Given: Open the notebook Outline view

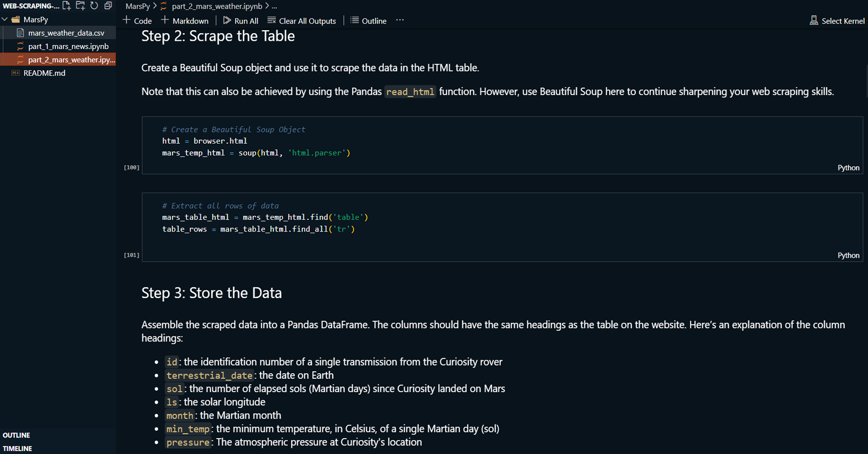Looking at the screenshot, I should coord(369,20).
